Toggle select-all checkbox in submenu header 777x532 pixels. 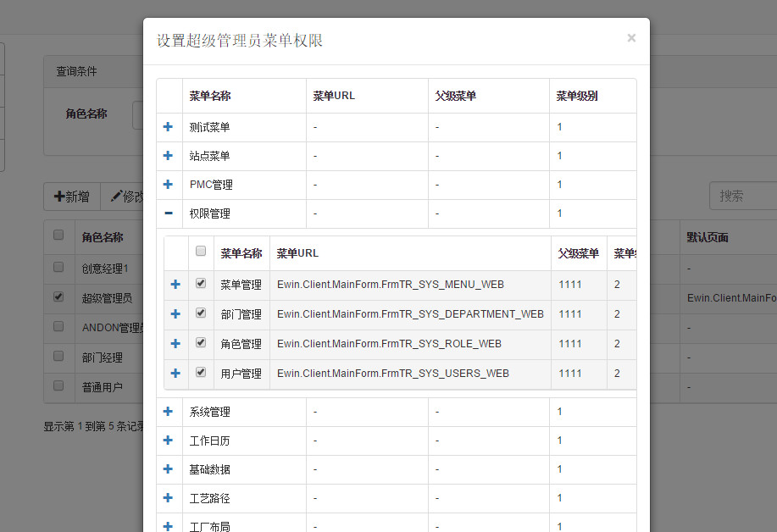(201, 252)
